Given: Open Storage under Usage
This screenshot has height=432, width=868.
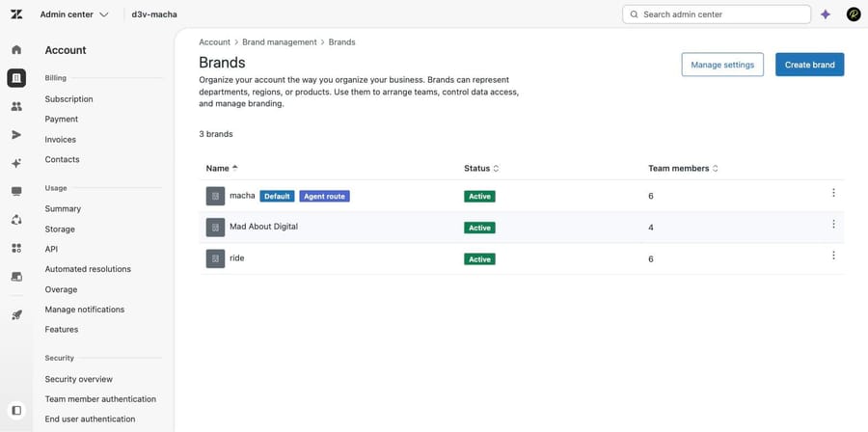Looking at the screenshot, I should point(60,229).
